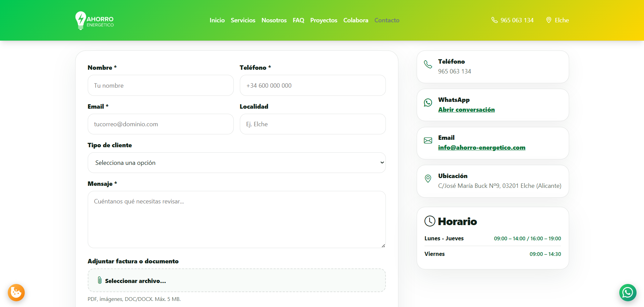644x307 pixels.
Task: Click the Localidad input field
Action: click(312, 124)
